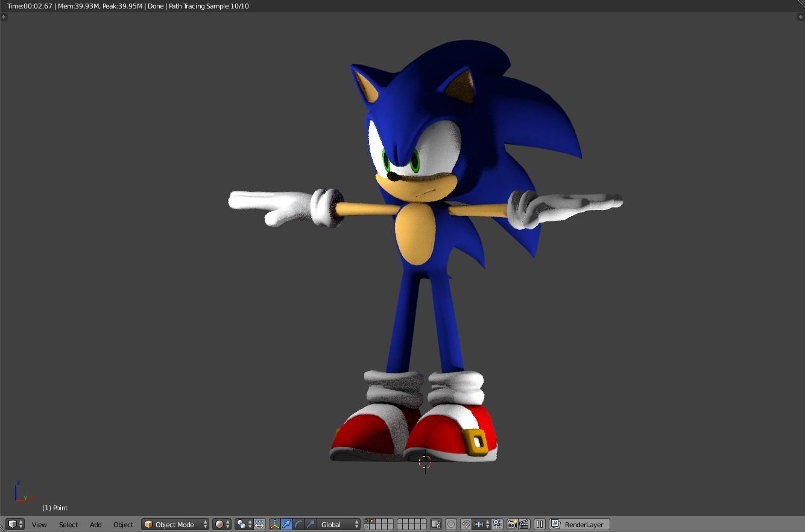Image resolution: width=805 pixels, height=532 pixels.
Task: Toggle the 3D manipulator axes widget
Action: click(275, 524)
